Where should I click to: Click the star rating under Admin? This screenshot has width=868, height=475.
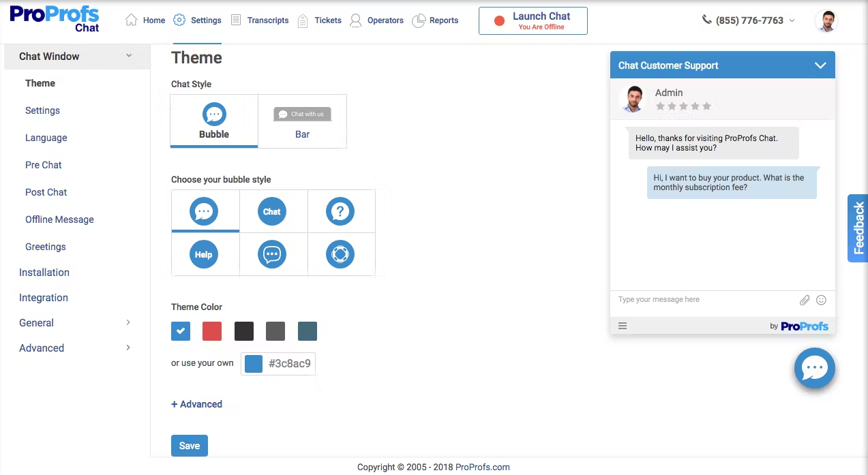tap(683, 106)
